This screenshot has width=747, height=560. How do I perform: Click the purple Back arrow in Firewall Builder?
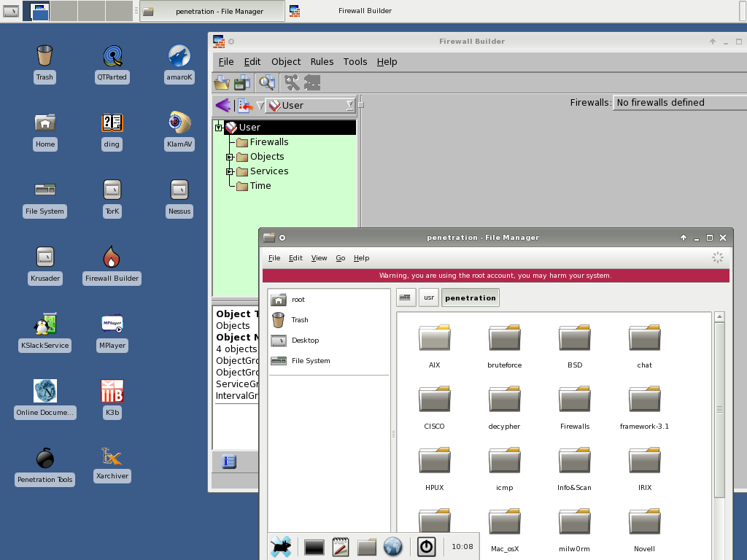click(223, 105)
